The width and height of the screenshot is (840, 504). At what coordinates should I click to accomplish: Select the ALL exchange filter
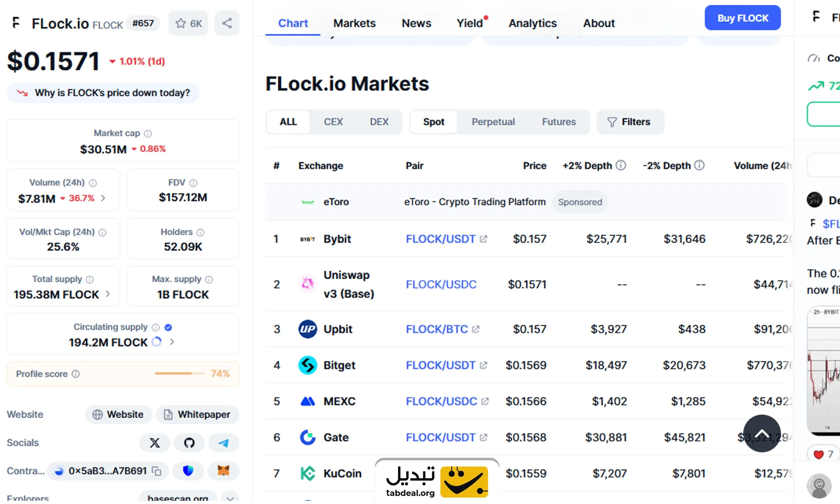pyautogui.click(x=288, y=122)
